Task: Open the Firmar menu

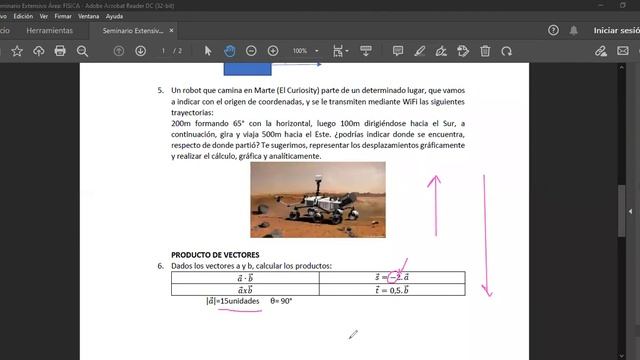Action: (x=63, y=16)
